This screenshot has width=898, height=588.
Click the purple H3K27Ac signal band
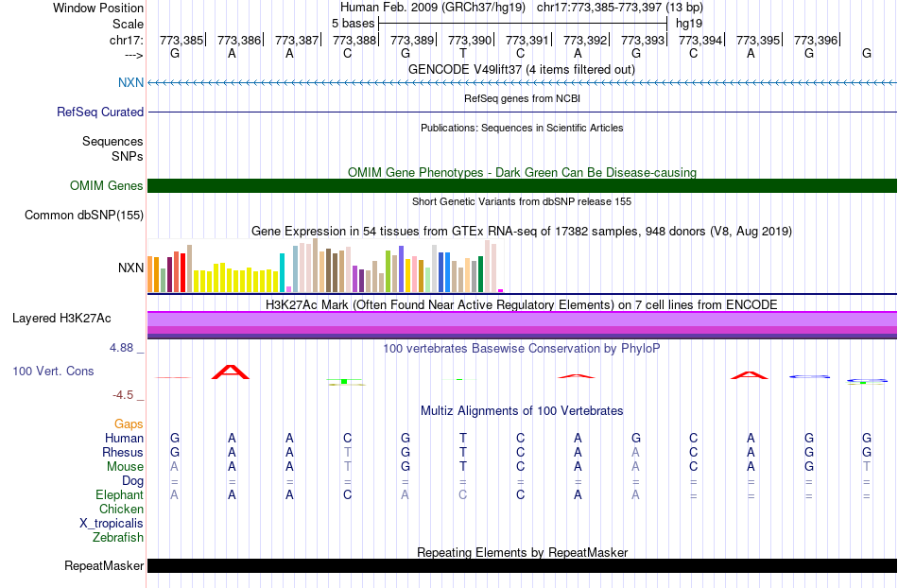pyautogui.click(x=523, y=325)
